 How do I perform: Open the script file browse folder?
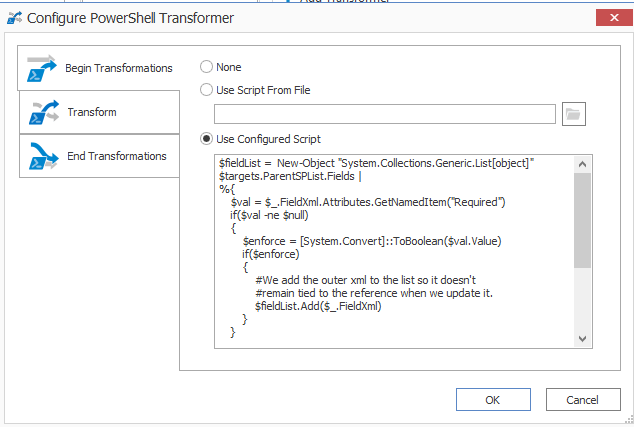(x=573, y=114)
